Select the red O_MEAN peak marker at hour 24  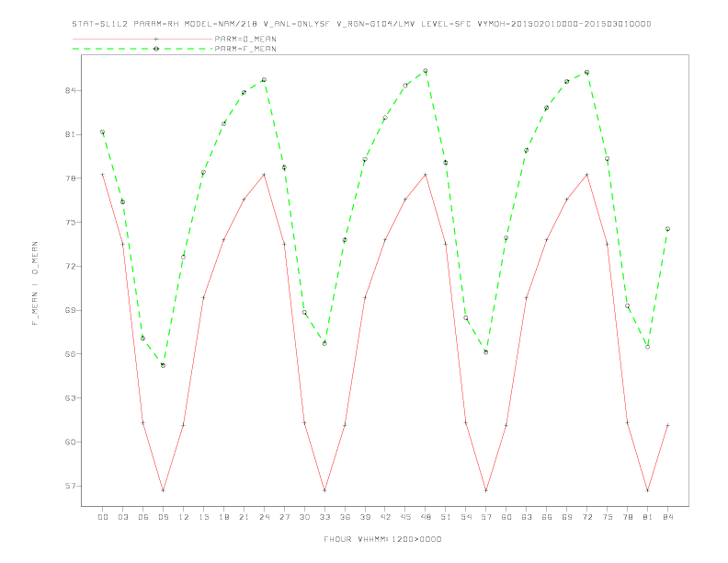point(264,175)
